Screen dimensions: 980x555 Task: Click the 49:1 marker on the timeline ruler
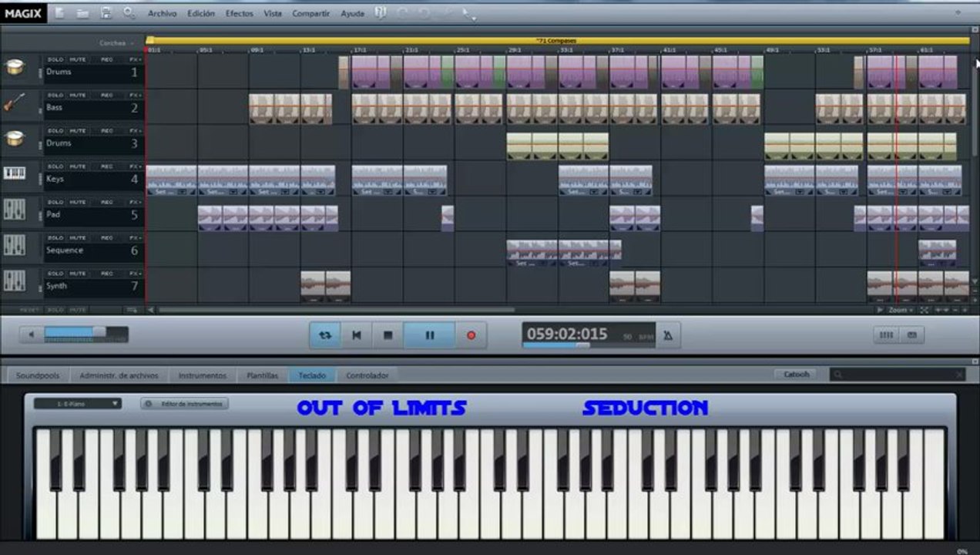[x=771, y=50]
